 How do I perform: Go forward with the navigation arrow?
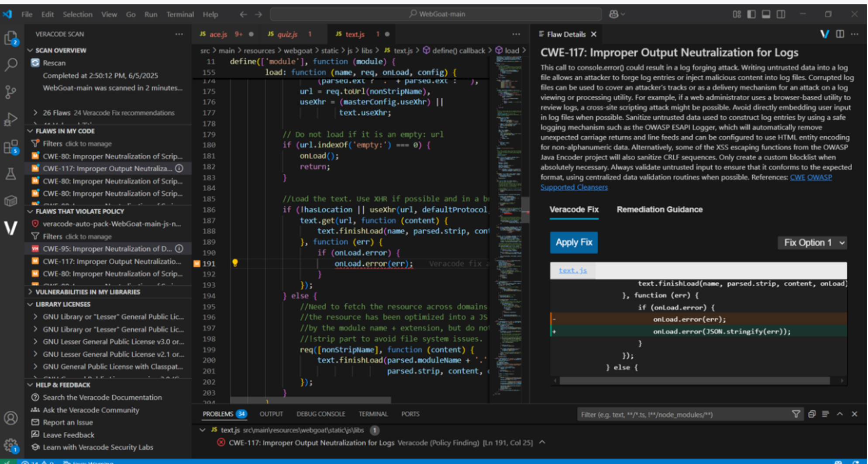258,14
